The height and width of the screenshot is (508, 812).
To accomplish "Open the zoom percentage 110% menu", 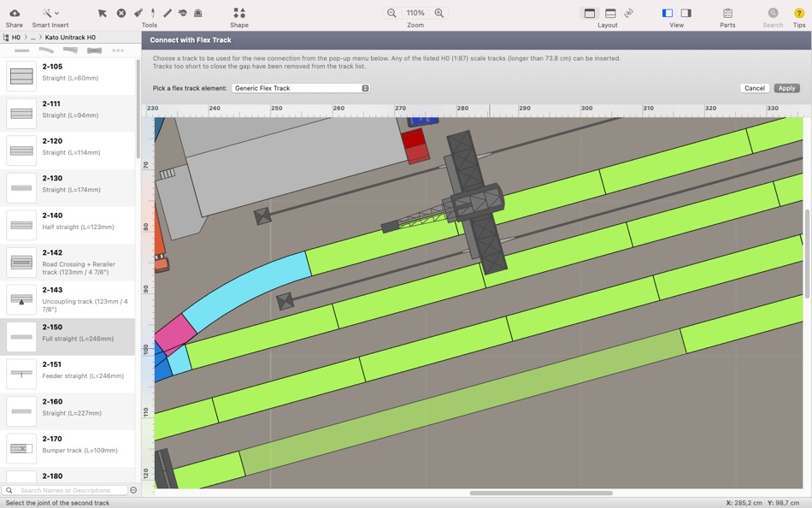I will click(x=415, y=13).
